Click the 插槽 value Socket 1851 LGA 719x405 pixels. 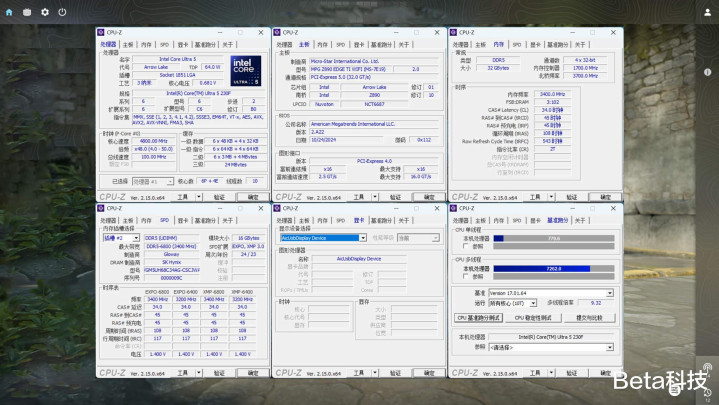click(x=177, y=75)
